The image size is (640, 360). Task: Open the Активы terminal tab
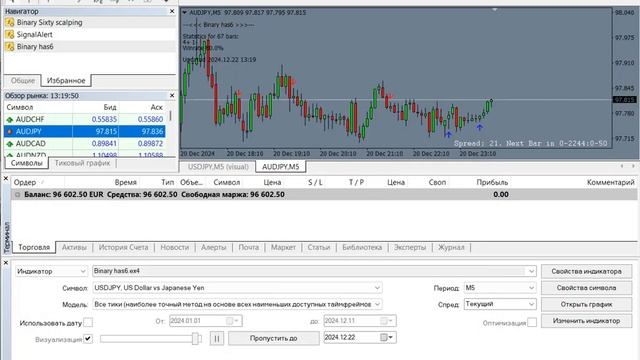74,247
